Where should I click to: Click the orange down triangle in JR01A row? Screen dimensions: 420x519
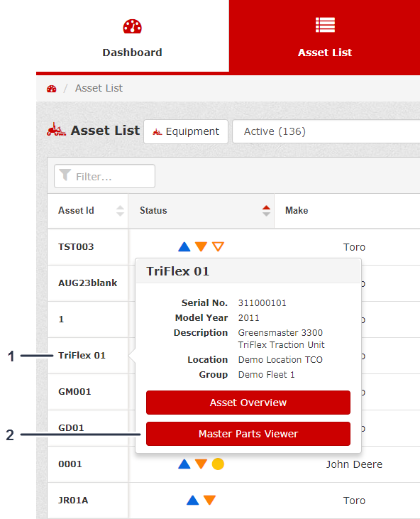210,500
